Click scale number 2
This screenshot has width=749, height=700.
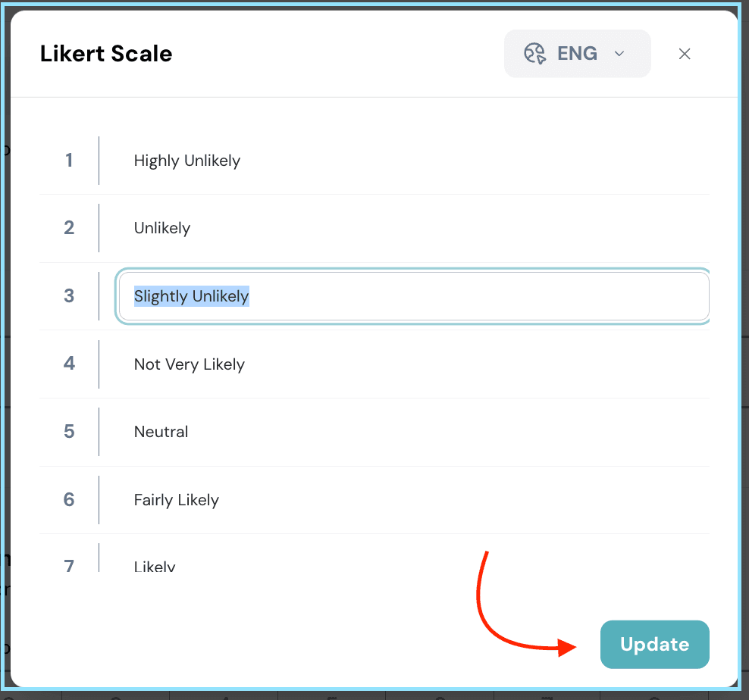pos(69,228)
